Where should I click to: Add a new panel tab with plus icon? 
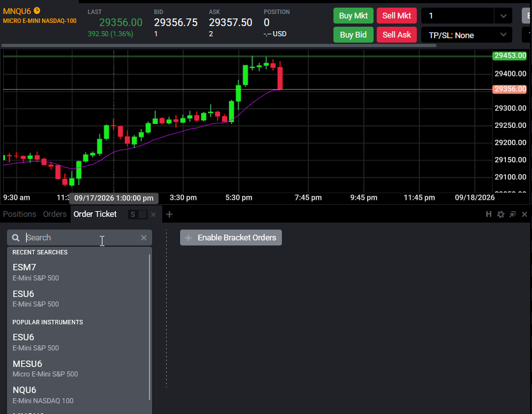[x=169, y=214]
